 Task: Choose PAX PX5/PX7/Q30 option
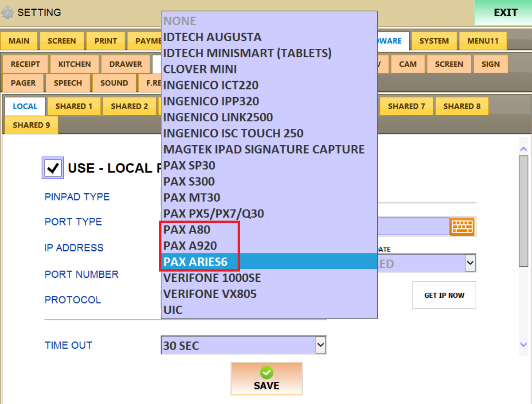point(269,214)
